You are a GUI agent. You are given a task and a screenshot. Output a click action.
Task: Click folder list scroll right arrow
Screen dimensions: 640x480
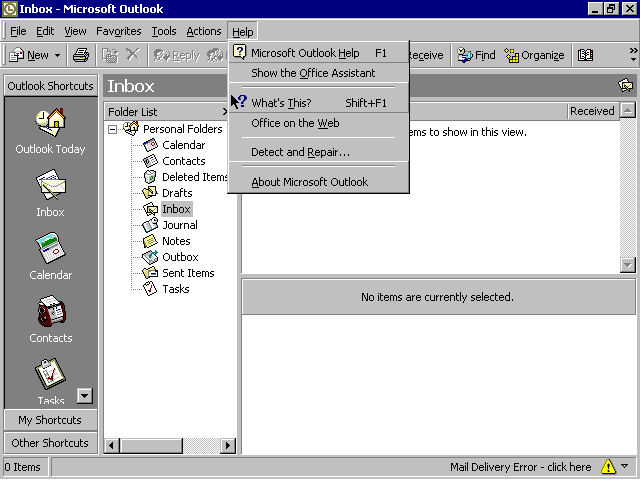coord(228,445)
